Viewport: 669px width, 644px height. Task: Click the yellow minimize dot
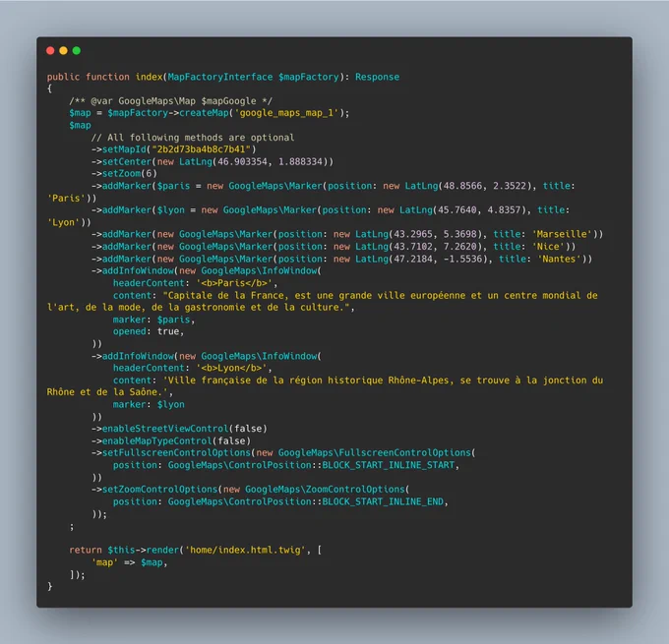click(63, 51)
